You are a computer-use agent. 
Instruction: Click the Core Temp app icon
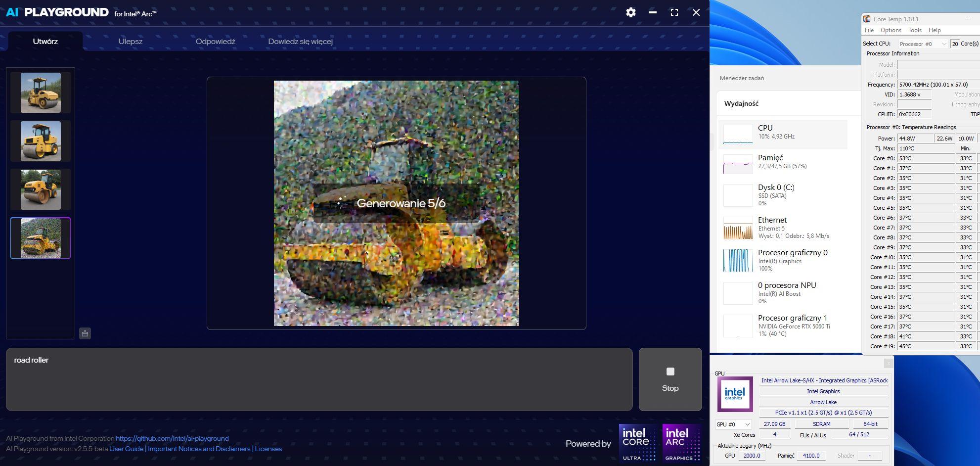click(x=867, y=19)
